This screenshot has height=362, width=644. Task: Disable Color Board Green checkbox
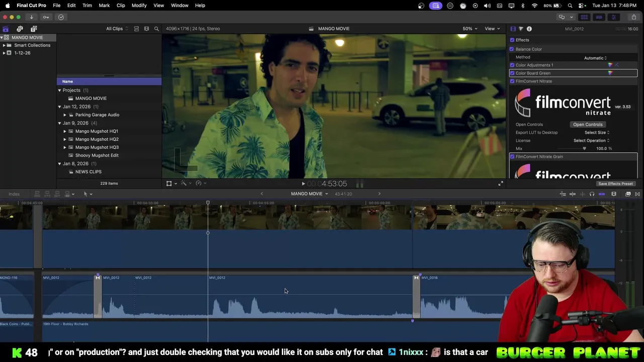tap(512, 73)
